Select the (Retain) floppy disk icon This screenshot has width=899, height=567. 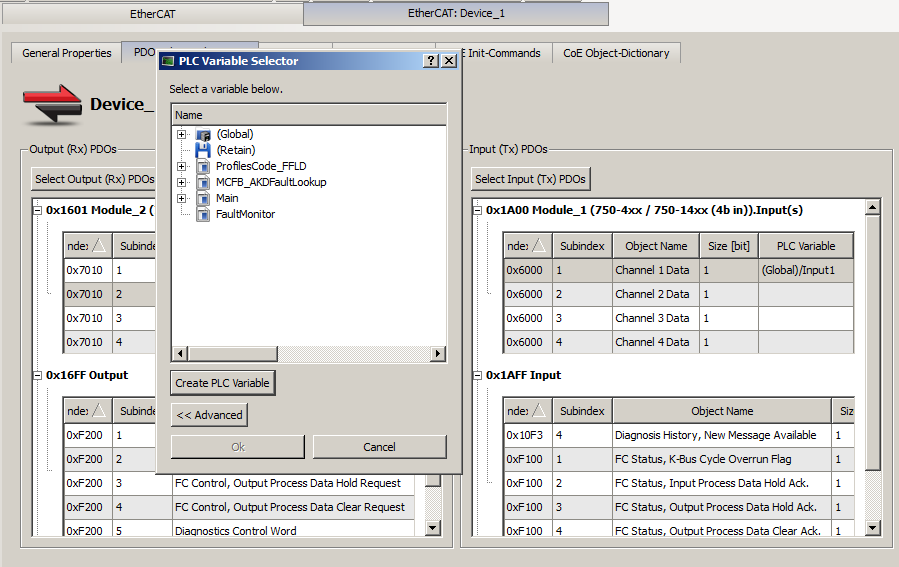point(203,150)
